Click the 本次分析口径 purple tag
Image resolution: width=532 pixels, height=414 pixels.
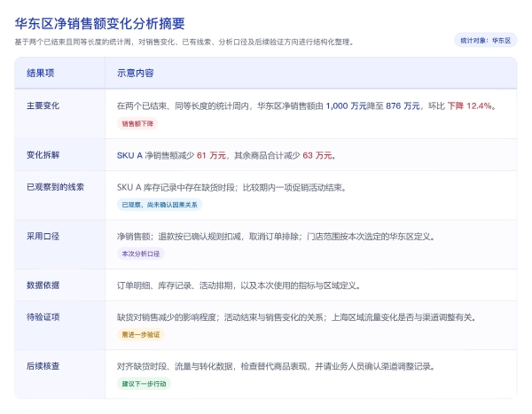pos(140,254)
